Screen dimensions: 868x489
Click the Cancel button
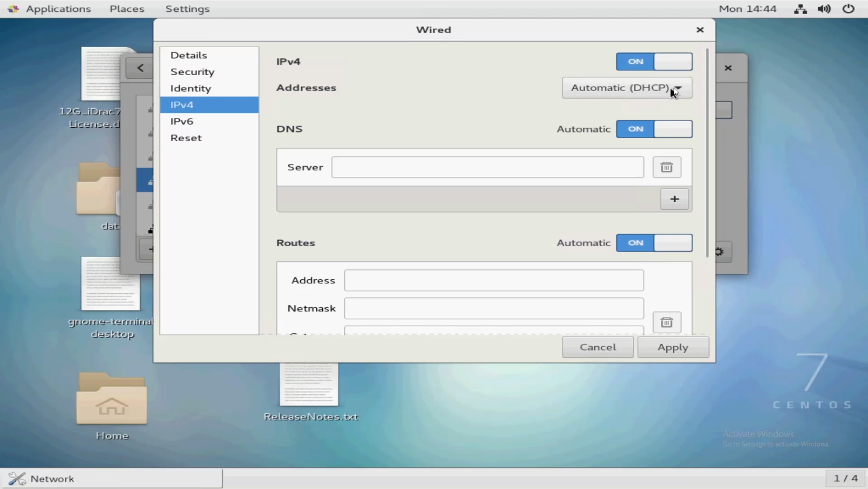coord(598,347)
